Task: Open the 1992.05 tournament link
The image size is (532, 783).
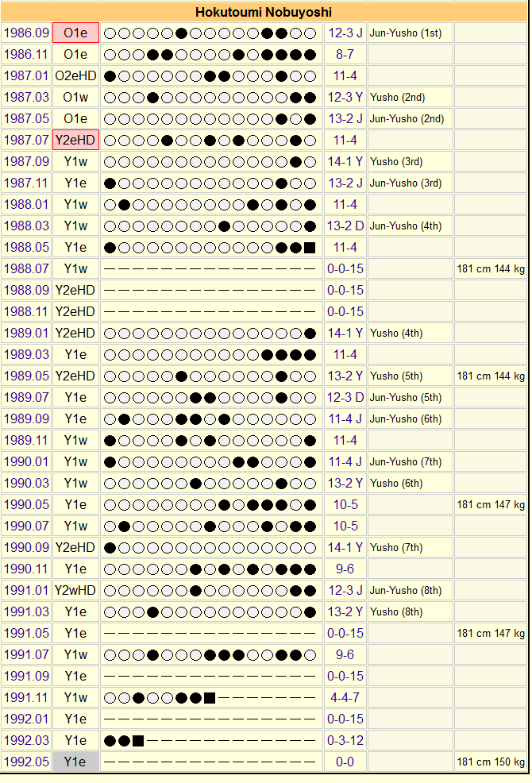Action: coord(26,762)
